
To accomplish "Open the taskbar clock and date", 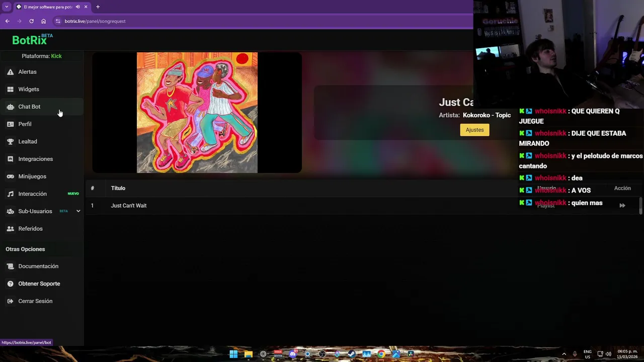I will pos(627,354).
